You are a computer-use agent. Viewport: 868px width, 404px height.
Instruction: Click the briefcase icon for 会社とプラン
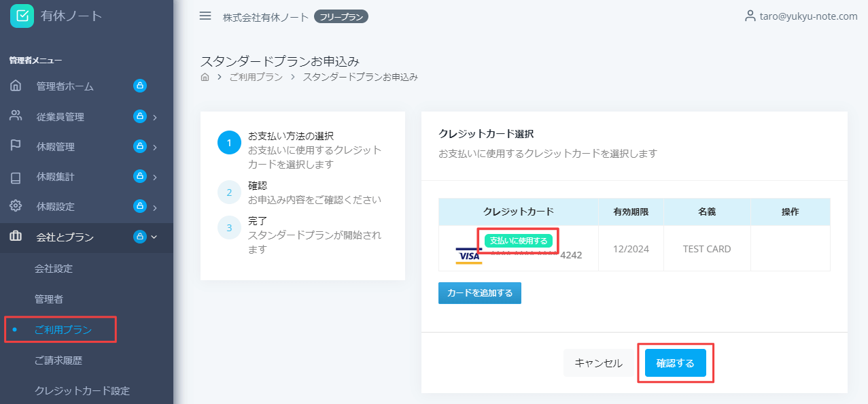tap(16, 237)
